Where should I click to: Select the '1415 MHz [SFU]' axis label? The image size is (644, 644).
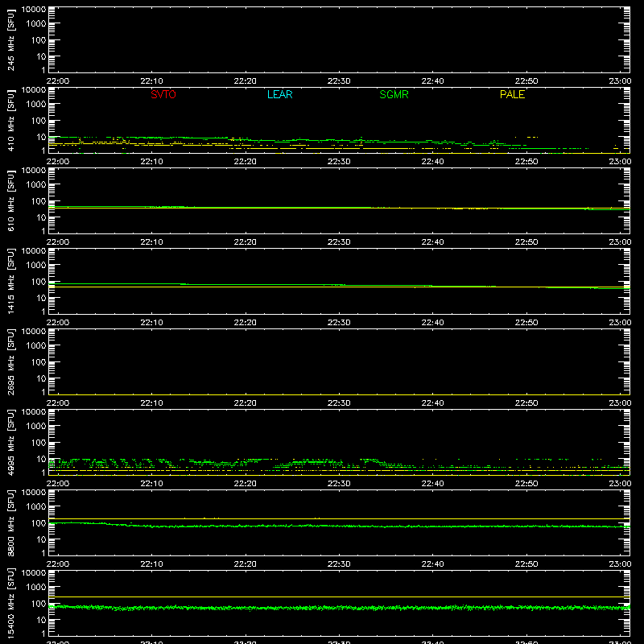11,281
